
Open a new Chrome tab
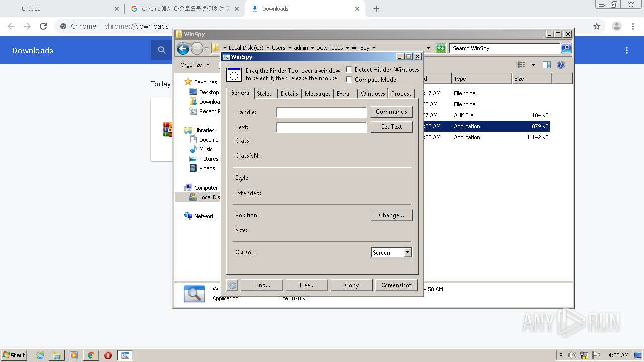pyautogui.click(x=376, y=9)
